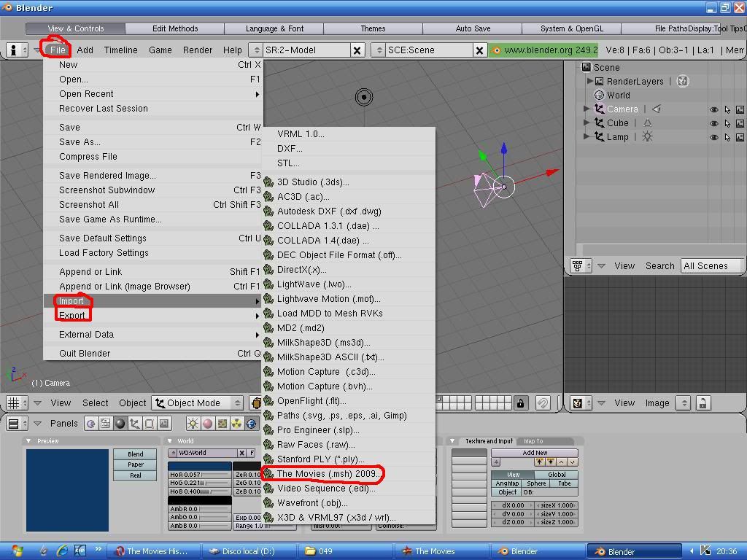Expand the RenderLayers tree item
The width and height of the screenshot is (747, 560).
(x=589, y=81)
